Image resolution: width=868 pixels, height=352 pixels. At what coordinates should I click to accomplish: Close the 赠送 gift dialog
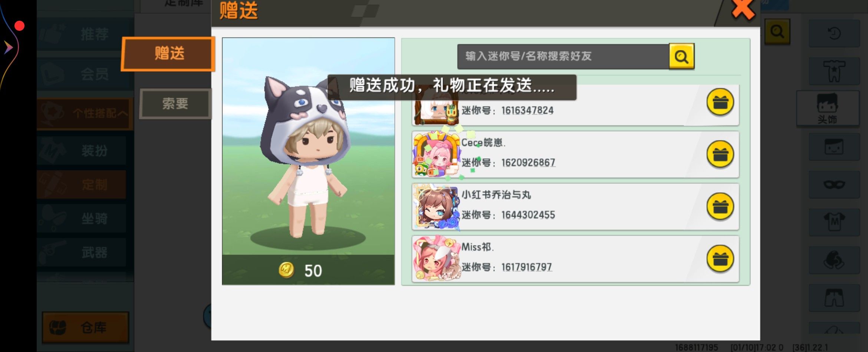[x=743, y=9]
